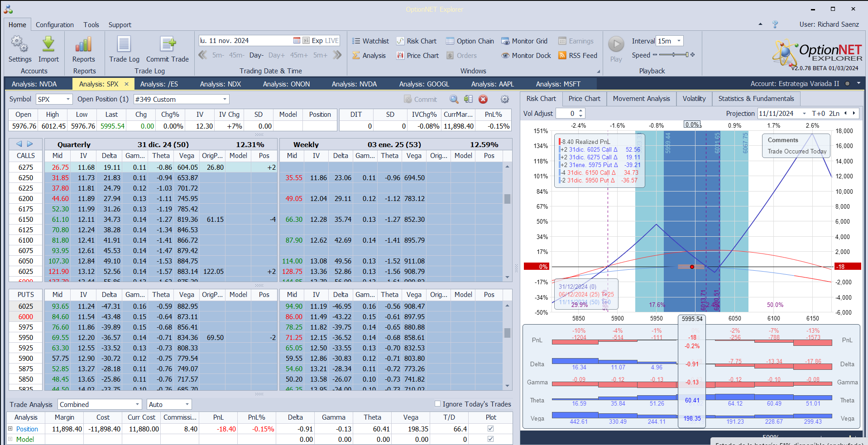868x445 pixels.
Task: Increase Vol Adjust with up stepper
Action: pyautogui.click(x=581, y=111)
